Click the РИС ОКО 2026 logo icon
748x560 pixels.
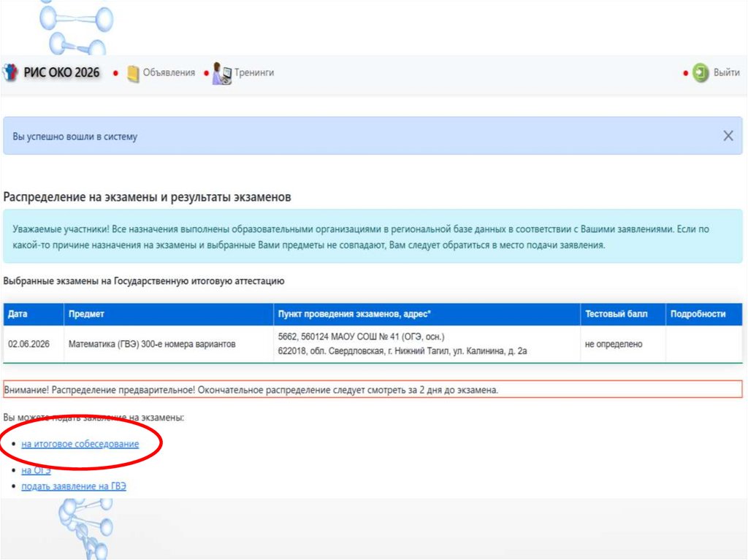[x=10, y=72]
